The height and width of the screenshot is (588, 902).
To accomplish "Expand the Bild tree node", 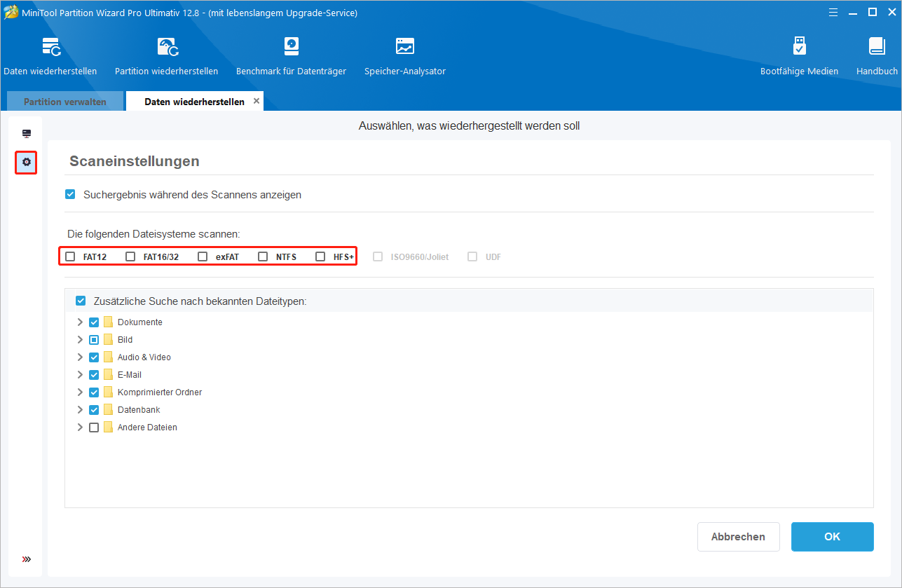I will [79, 340].
